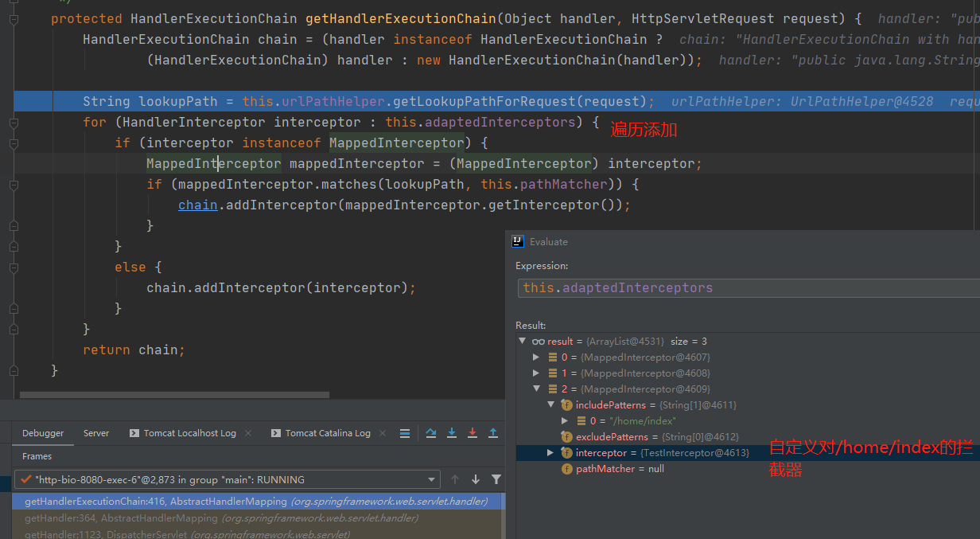
Task: Click the mappedInterceptor.matches condition line
Action: [x=393, y=184]
